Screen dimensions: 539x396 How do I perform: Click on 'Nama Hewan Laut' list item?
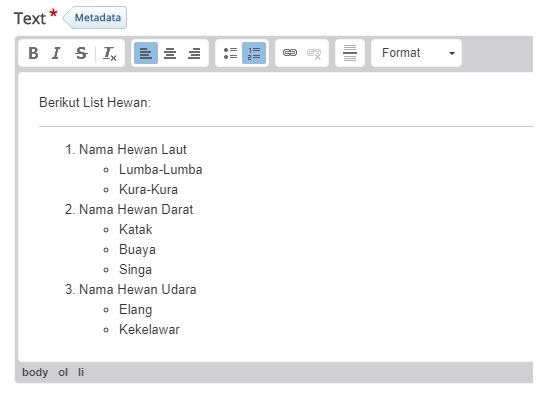133,150
